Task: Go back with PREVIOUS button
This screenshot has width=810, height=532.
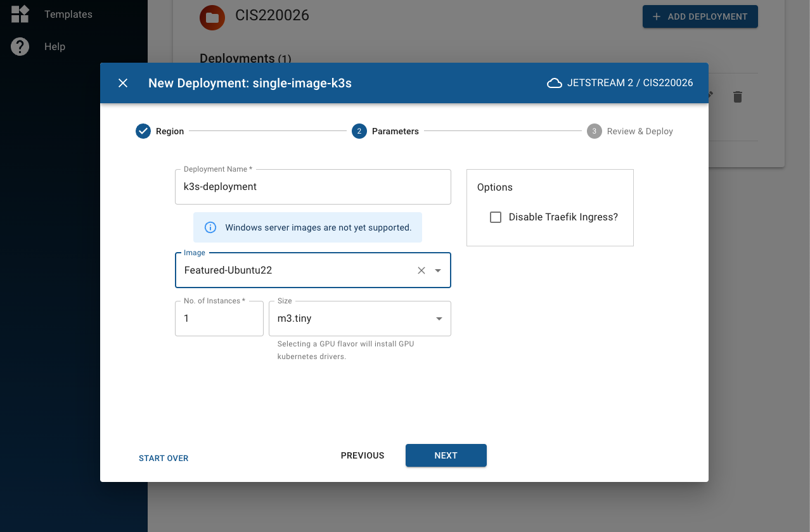Action: (x=363, y=455)
